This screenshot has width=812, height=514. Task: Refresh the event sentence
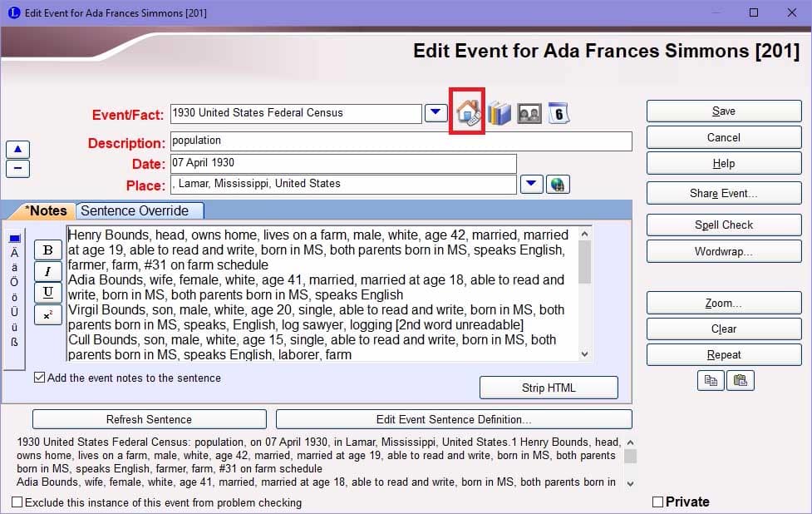(x=149, y=419)
